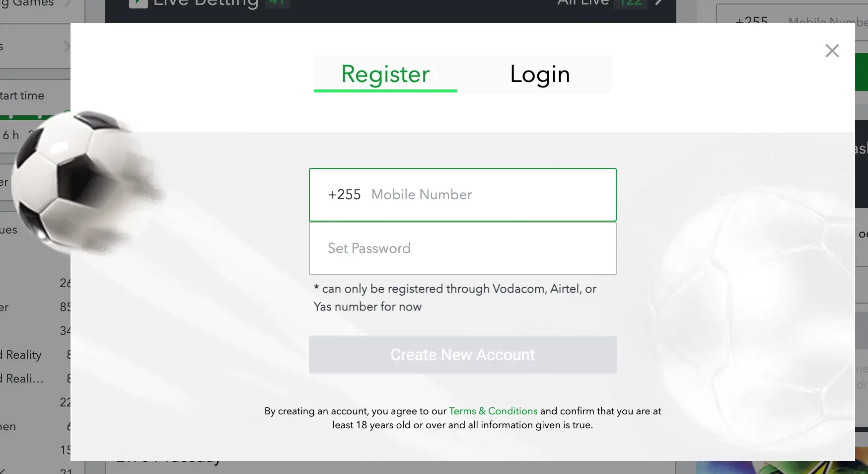
Task: Expand the Games sidebar chevron
Action: click(x=67, y=3)
